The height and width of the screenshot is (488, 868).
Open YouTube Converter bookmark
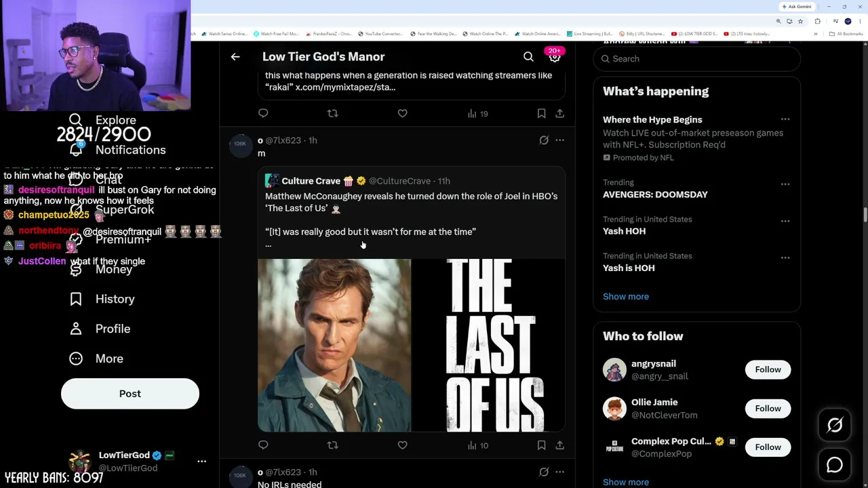coord(381,34)
